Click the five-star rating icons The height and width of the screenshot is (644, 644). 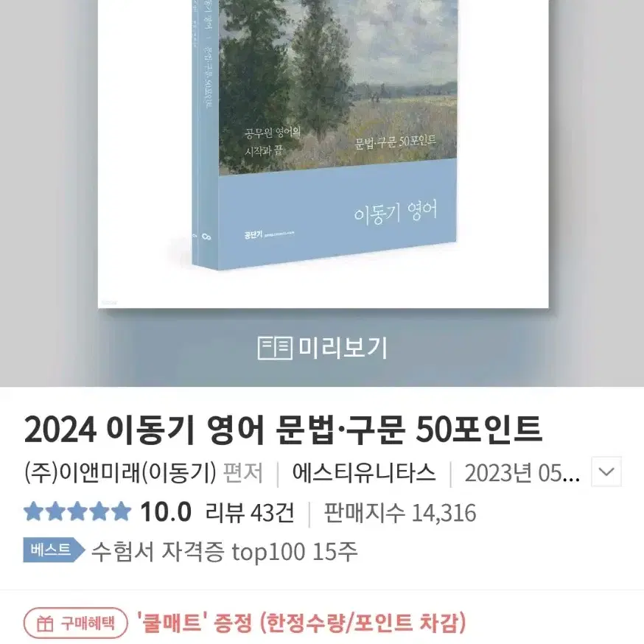click(x=77, y=512)
